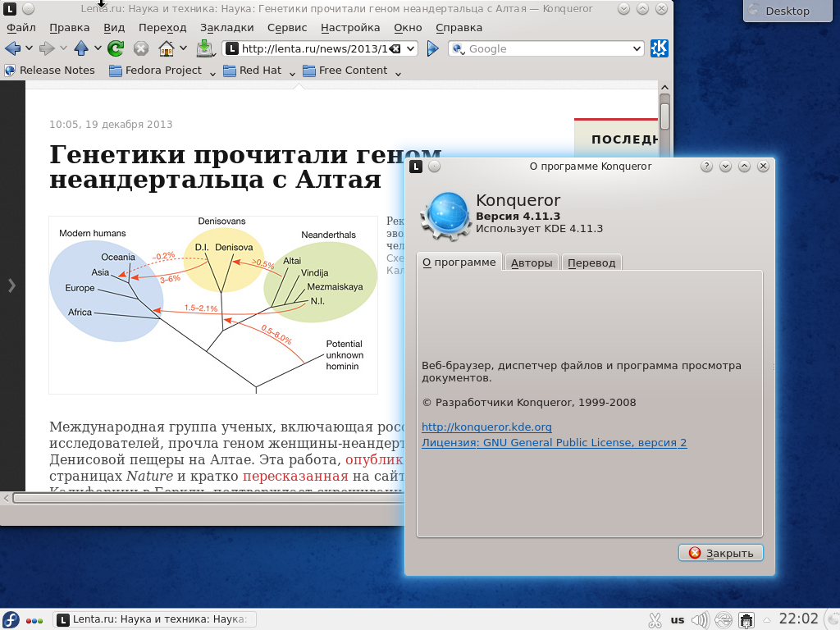The width and height of the screenshot is (840, 630).
Task: Click the grey Stop loading icon
Action: coord(141,48)
